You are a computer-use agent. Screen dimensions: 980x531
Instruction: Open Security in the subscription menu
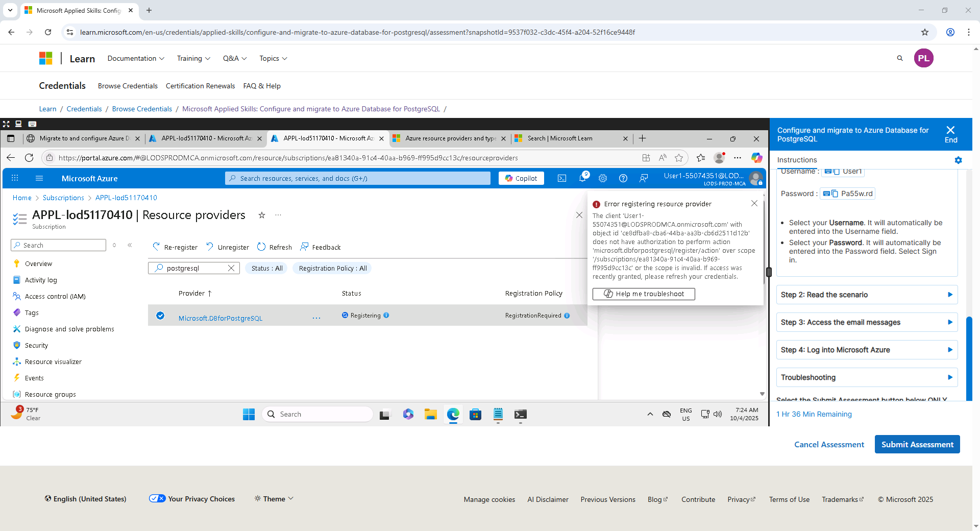(36, 346)
